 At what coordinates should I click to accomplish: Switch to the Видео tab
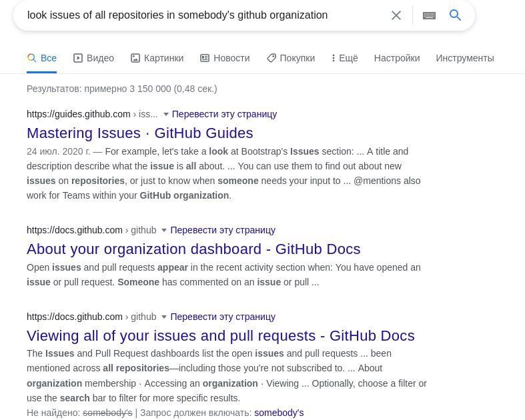point(94,58)
